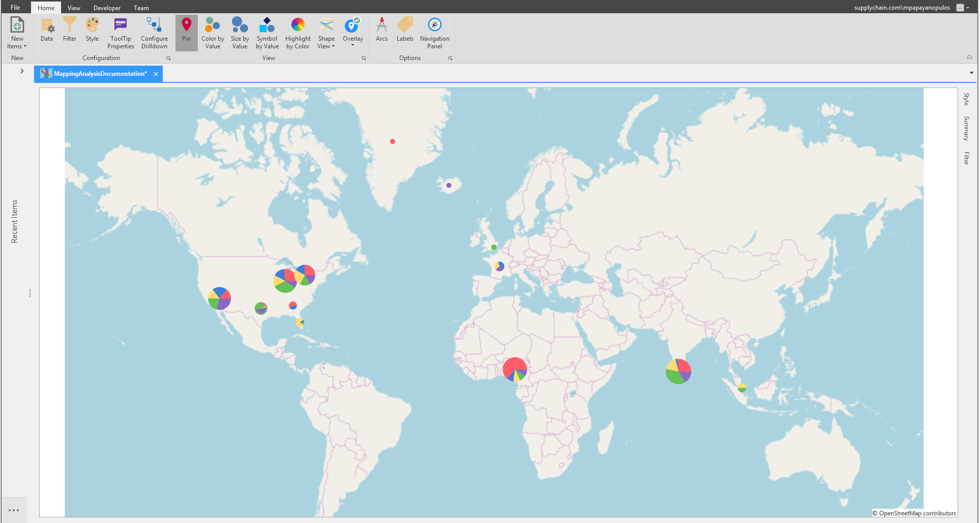The height and width of the screenshot is (523, 980).
Task: Click the Data configuration icon
Action: click(x=47, y=30)
